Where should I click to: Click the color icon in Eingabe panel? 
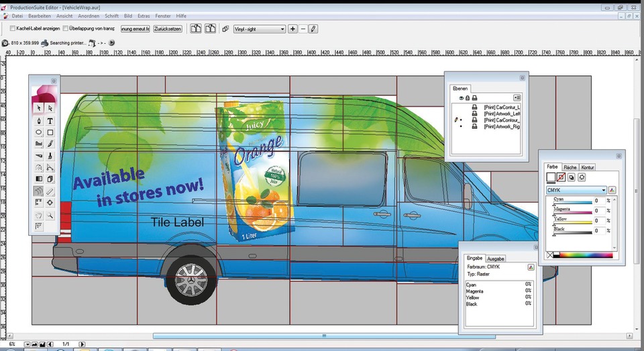click(x=531, y=267)
